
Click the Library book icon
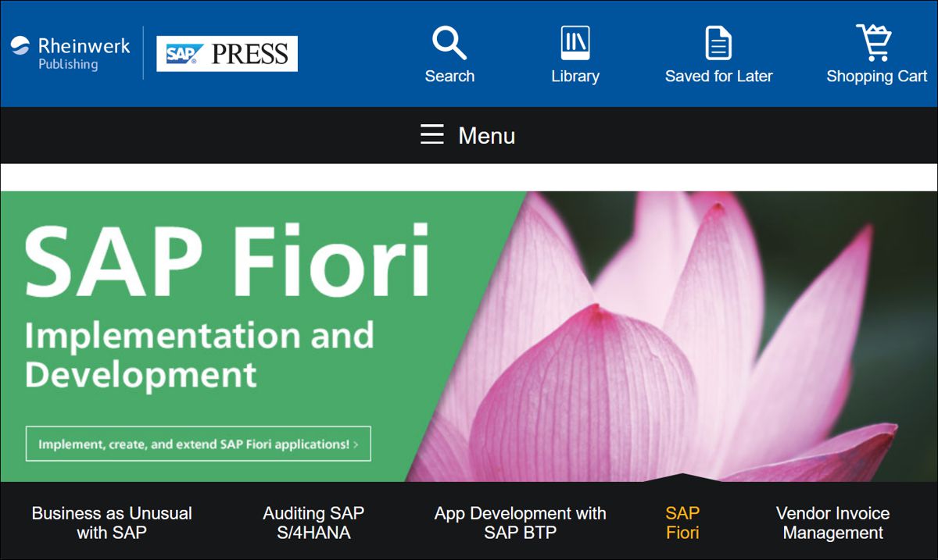575,43
